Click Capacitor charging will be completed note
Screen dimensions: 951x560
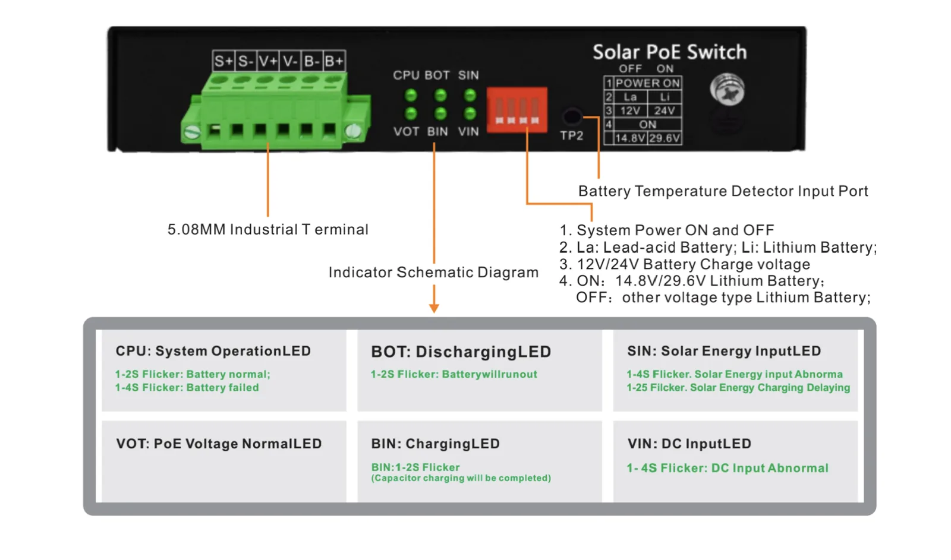pos(461,478)
